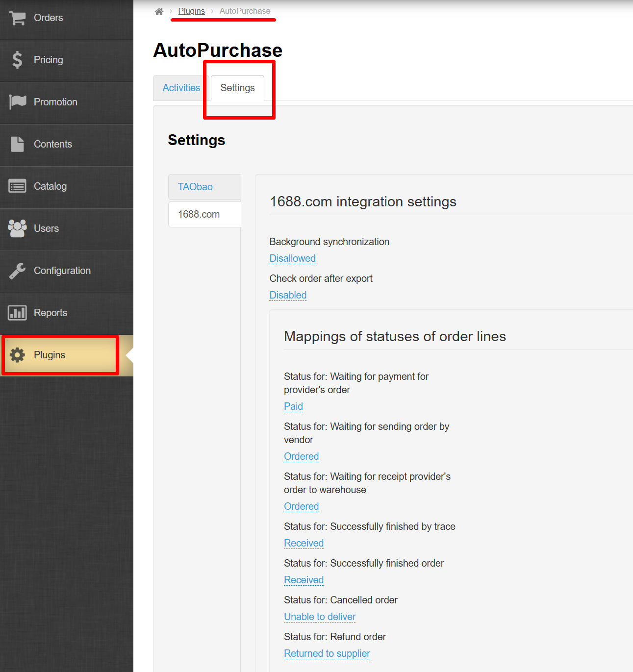Click the Catalog list icon

click(x=17, y=186)
